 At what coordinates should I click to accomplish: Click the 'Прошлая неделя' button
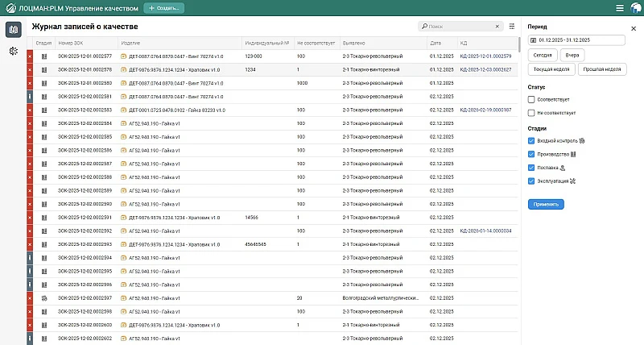pyautogui.click(x=602, y=69)
